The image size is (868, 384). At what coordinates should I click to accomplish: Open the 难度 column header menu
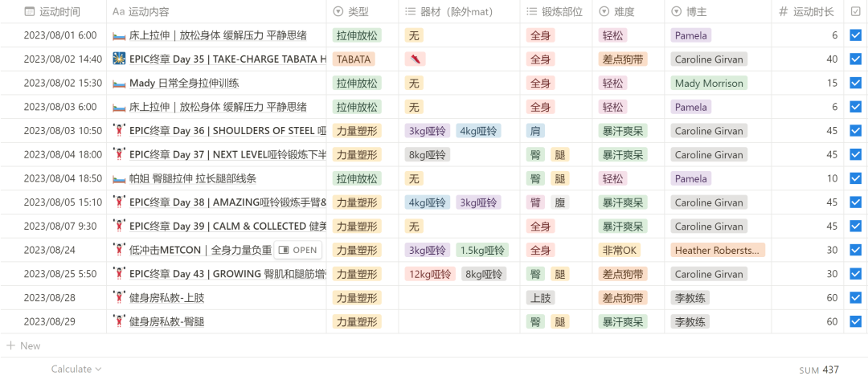click(x=628, y=11)
